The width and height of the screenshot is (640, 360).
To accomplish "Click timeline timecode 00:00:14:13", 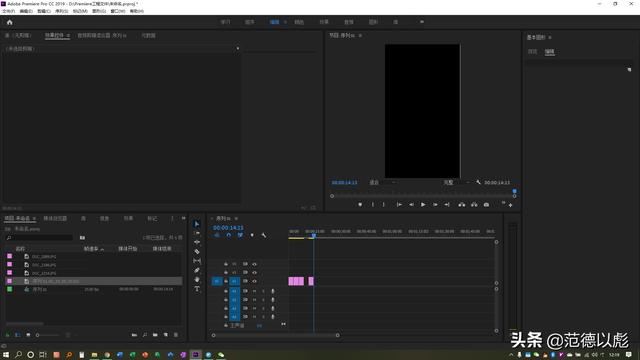I will (228, 227).
